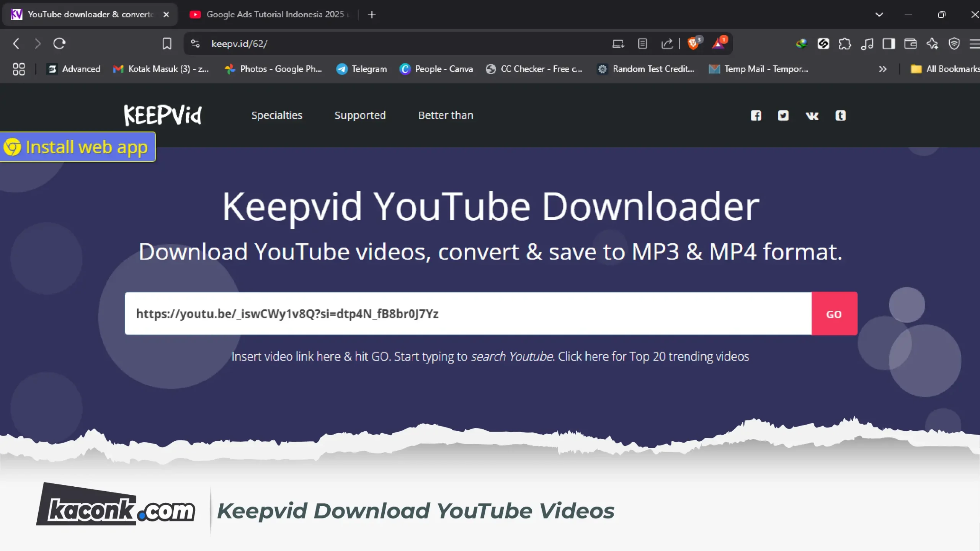This screenshot has height=551, width=980.
Task: Open the apps grid in bookmarks bar
Action: tap(19, 69)
